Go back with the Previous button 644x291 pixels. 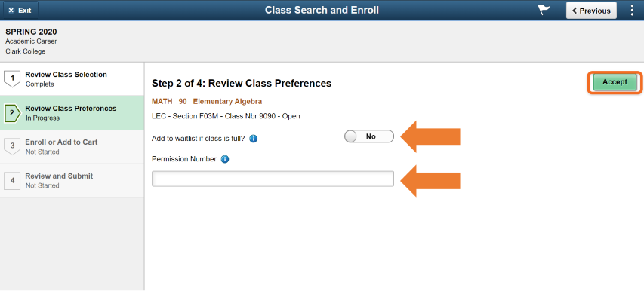tap(591, 11)
